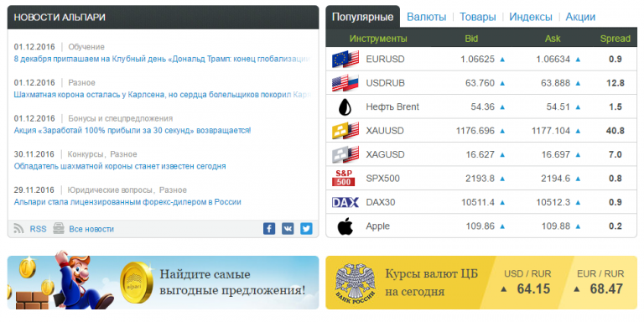This screenshot has height=322, width=644.
Task: Open the Индексы tab
Action: 531,17
